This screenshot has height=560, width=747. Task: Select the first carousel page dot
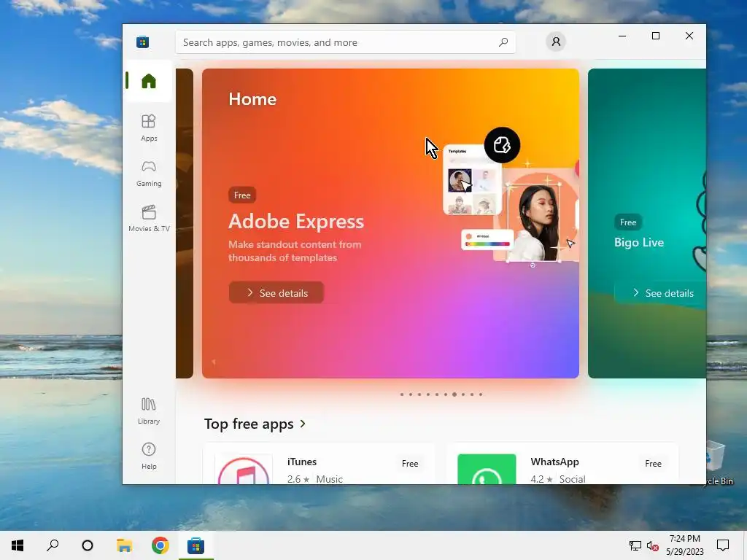coord(402,394)
